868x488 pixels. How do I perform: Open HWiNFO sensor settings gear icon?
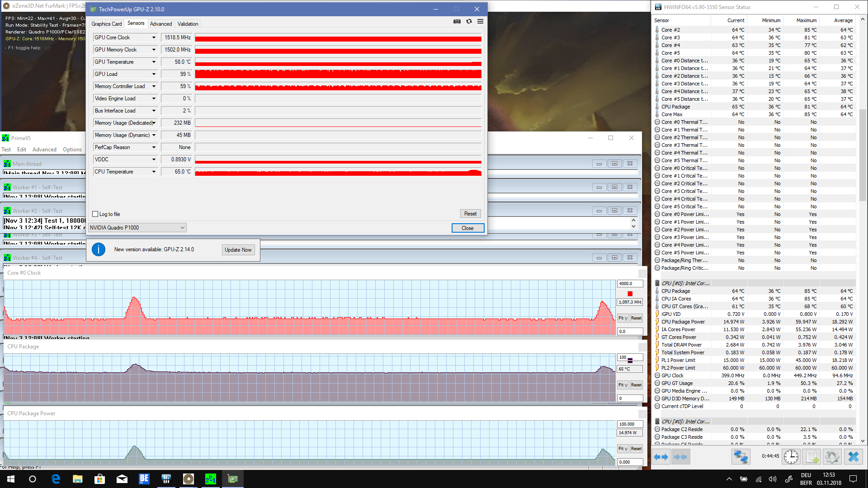(x=832, y=457)
